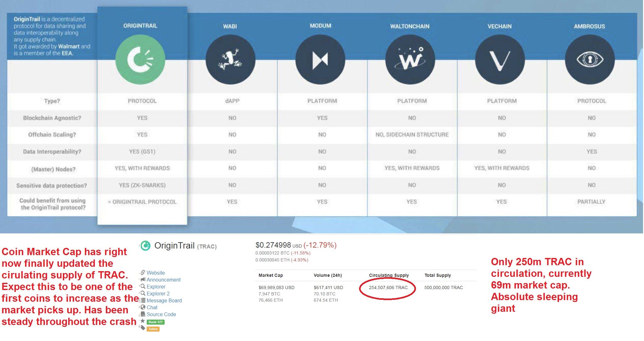This screenshot has height=341, width=644.
Task: Click the 674.54 ETH volume value
Action: pos(326,300)
